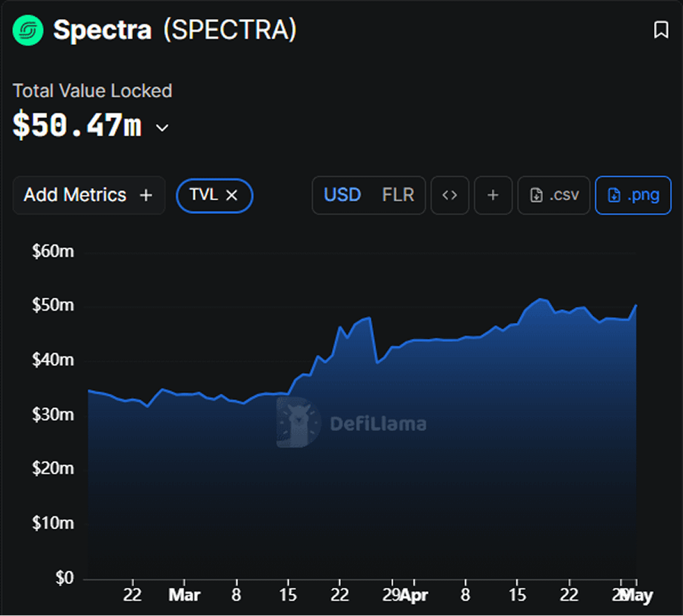The width and height of the screenshot is (683, 616).
Task: Click the $50m y-axis label
Action: point(53,305)
